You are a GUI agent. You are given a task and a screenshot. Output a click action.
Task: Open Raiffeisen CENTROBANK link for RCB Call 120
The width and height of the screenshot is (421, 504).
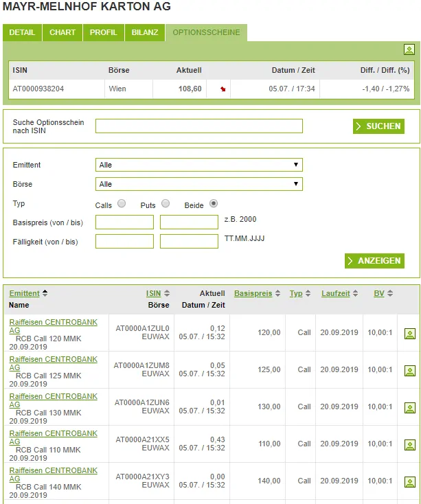(x=53, y=326)
